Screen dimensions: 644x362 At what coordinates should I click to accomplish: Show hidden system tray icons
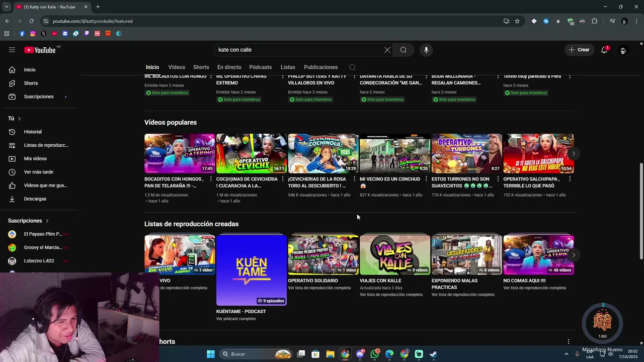click(x=567, y=354)
